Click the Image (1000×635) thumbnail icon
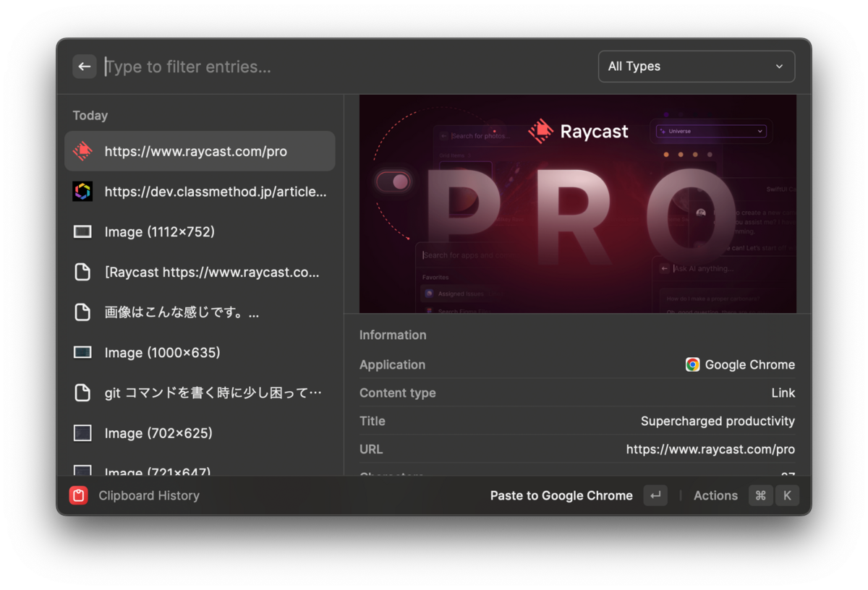The width and height of the screenshot is (868, 590). point(82,352)
